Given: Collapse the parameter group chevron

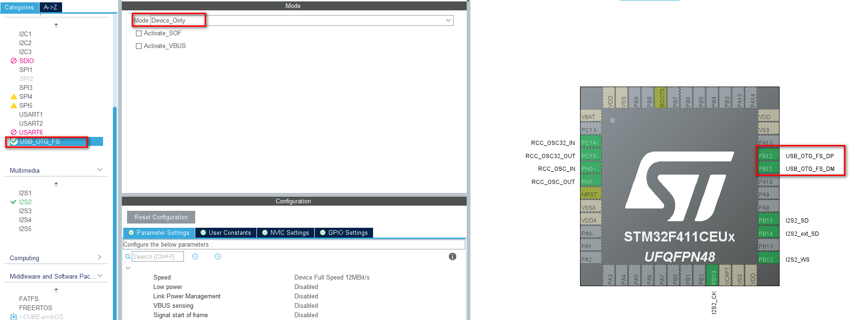Looking at the screenshot, I should click(x=128, y=268).
